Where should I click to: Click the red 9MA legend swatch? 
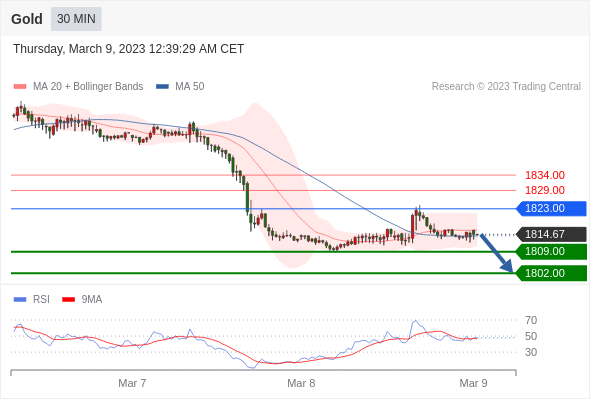point(68,300)
